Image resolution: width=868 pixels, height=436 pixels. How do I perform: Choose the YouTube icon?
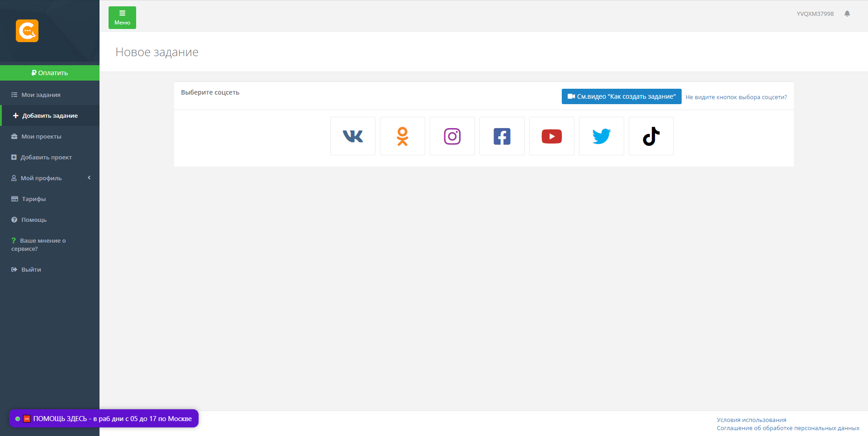(x=552, y=136)
